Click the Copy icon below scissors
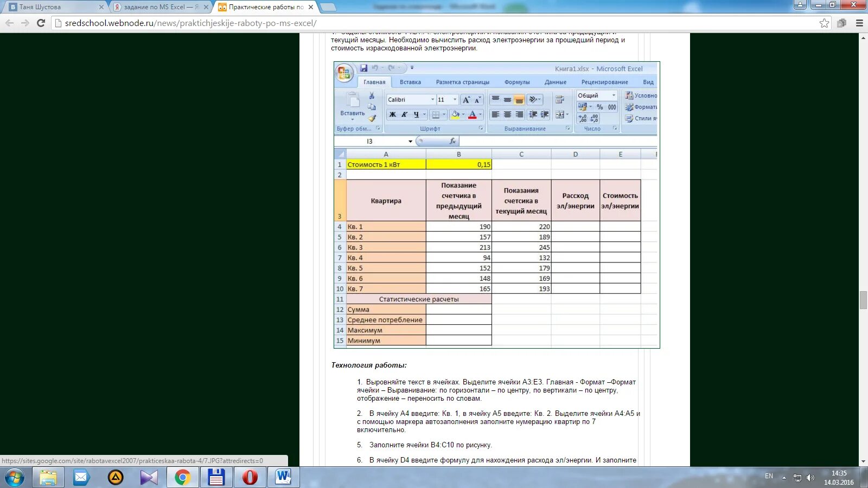 click(372, 107)
